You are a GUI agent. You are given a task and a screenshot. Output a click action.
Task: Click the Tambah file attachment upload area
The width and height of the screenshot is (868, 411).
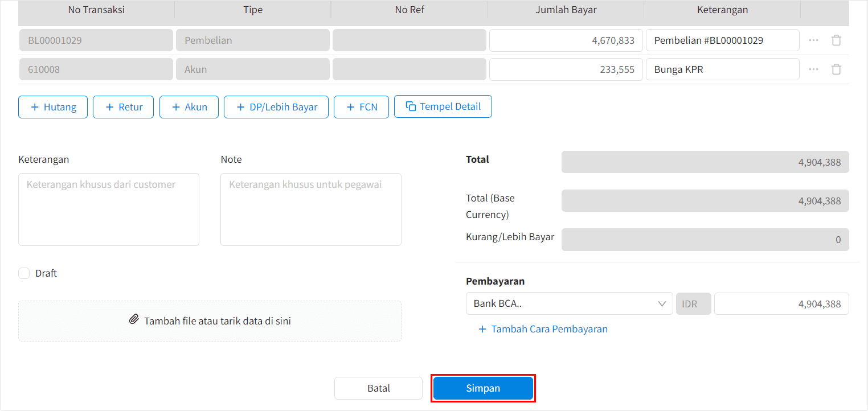tap(210, 321)
